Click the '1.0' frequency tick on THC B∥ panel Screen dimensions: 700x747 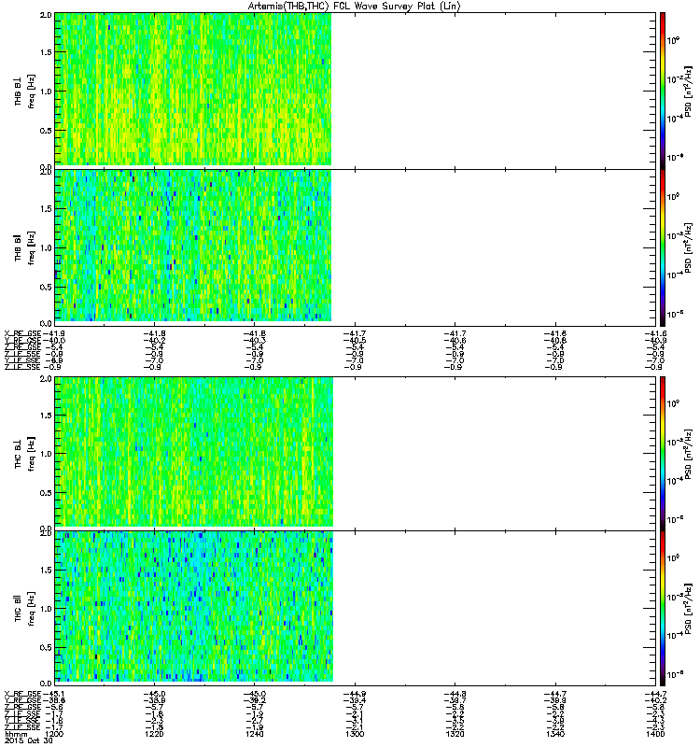46,609
